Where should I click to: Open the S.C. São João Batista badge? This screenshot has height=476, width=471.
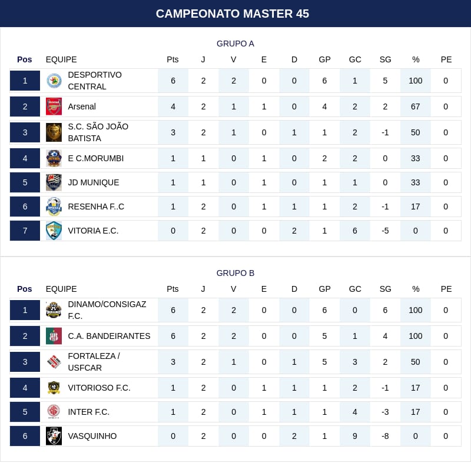(54, 132)
